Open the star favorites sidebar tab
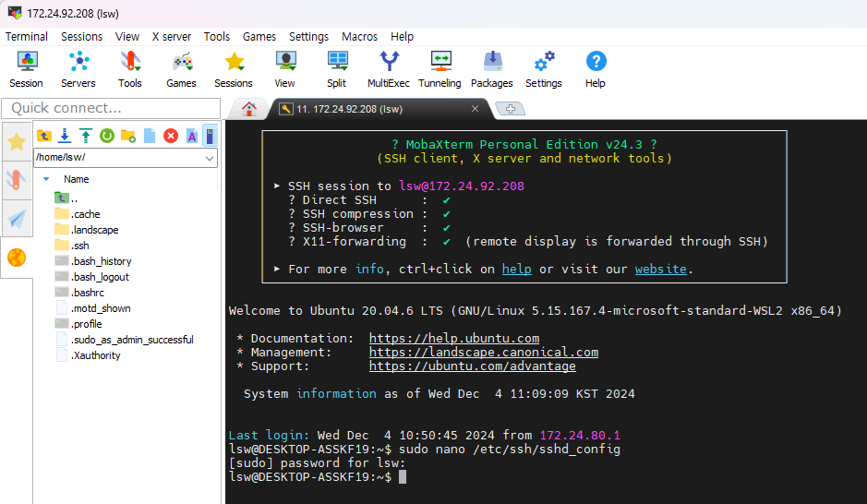This screenshot has width=867, height=504. pos(17,142)
